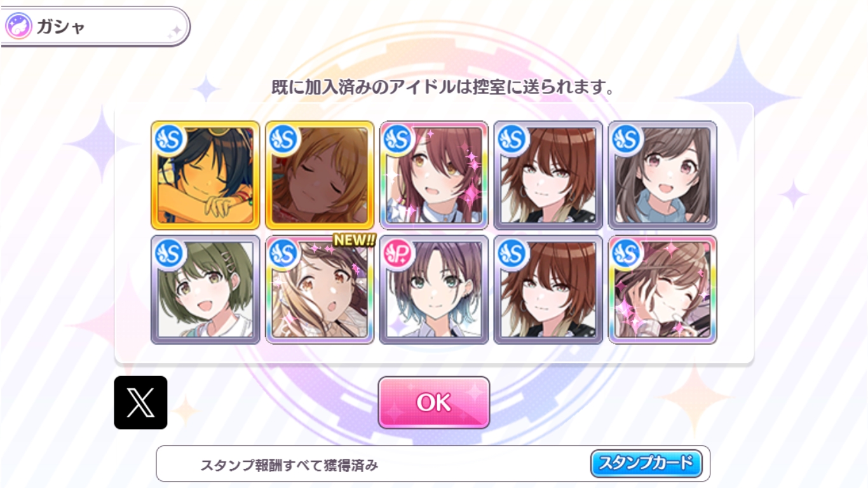Click the ガシャ header icon

click(18, 27)
